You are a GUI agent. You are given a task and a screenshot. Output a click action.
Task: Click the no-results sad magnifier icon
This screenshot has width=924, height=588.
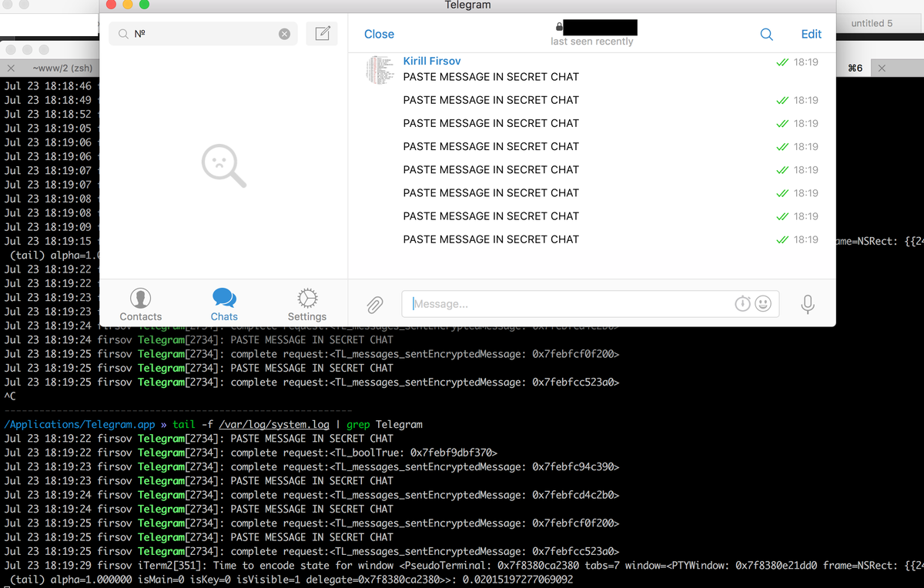point(224,166)
